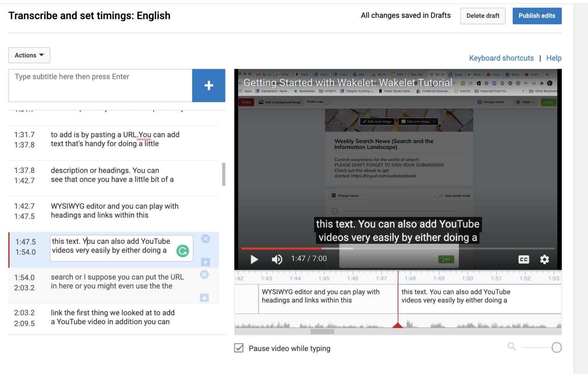The width and height of the screenshot is (588, 374).
Task: Click the 1:47.5 start time of active subtitle
Action: (26, 242)
